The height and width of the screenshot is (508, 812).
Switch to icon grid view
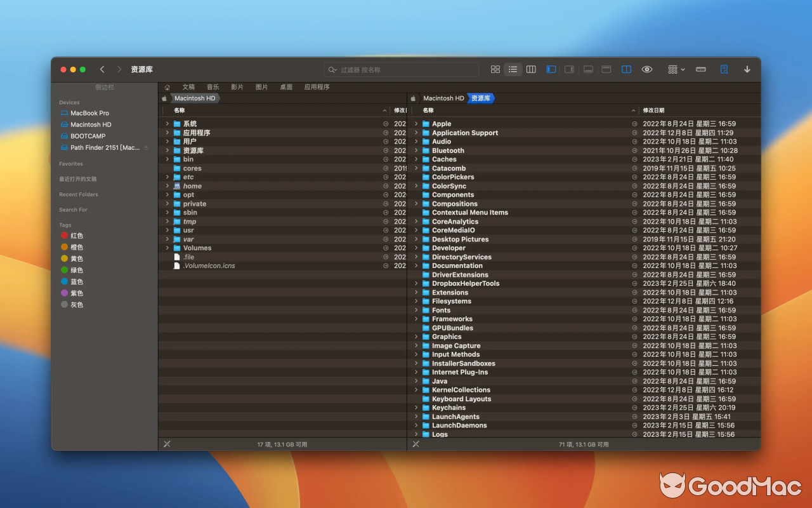pyautogui.click(x=495, y=69)
